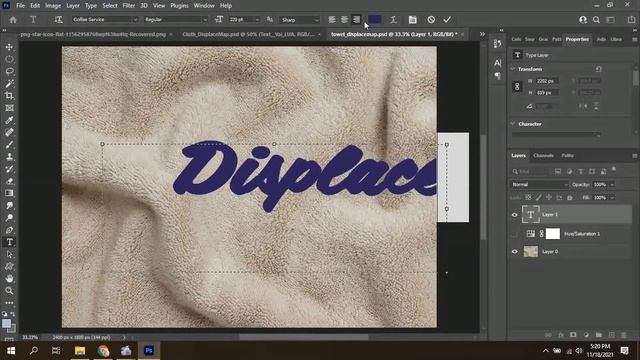Screen dimensions: 640x360
Task: Select the Pen tool
Action: [x=9, y=230]
